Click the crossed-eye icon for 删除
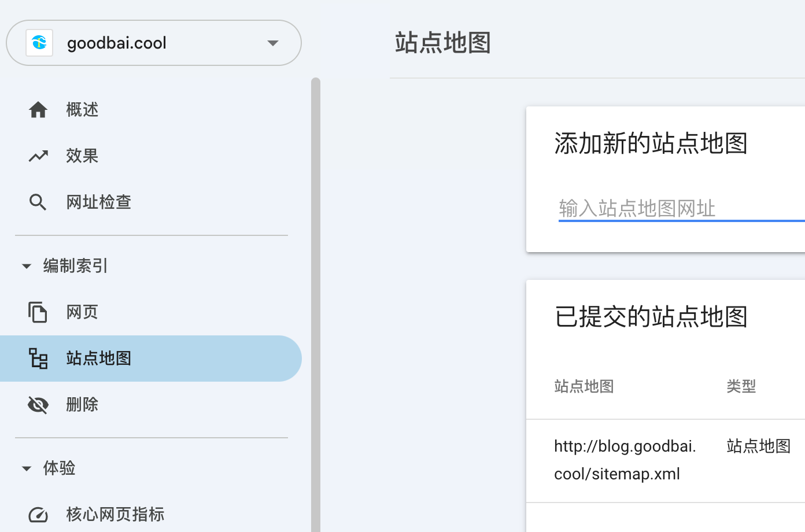 point(38,404)
